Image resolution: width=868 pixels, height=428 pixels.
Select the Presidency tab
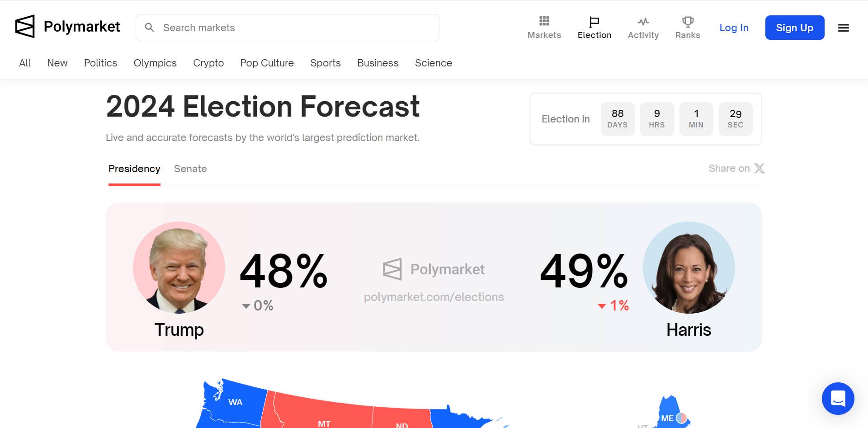(x=134, y=169)
